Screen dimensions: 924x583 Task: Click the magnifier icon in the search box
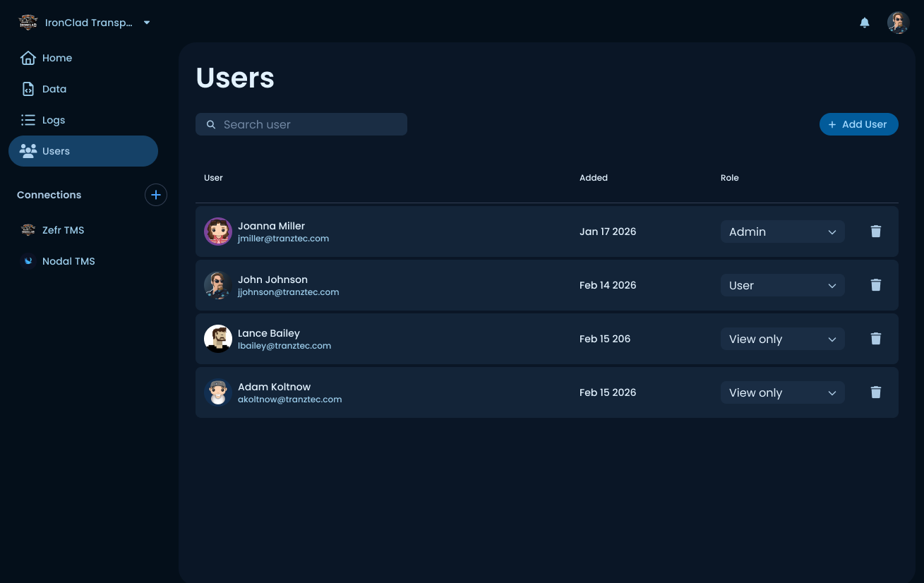(211, 124)
